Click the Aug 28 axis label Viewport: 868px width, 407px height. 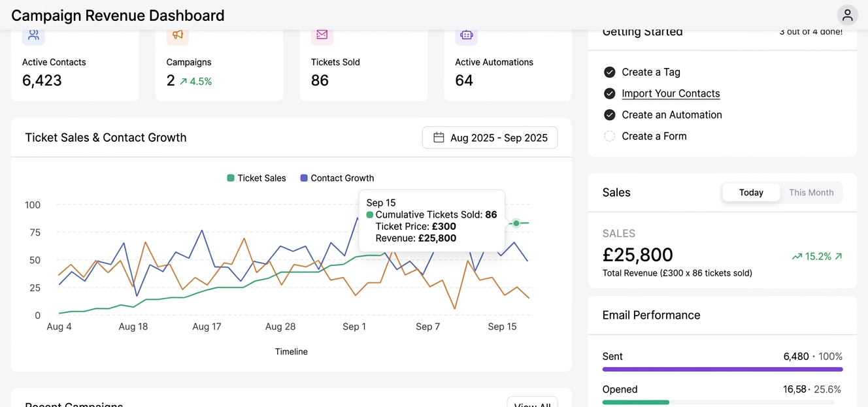pos(280,327)
